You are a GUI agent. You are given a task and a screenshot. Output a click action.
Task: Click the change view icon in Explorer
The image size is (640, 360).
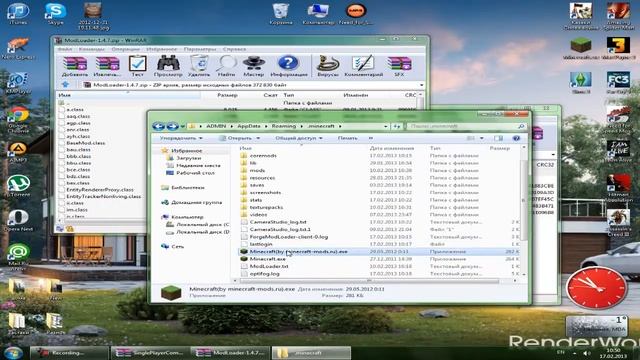click(471, 138)
